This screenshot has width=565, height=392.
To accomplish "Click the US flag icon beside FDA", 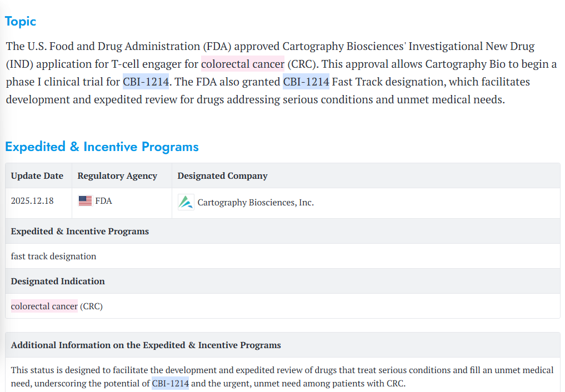I will tap(85, 201).
